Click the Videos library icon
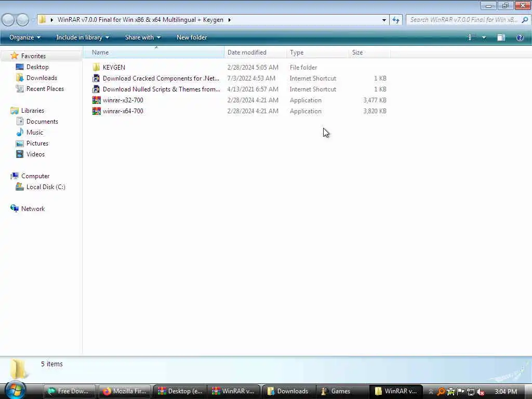Screen dimensions: 532x399 [x=20, y=154]
